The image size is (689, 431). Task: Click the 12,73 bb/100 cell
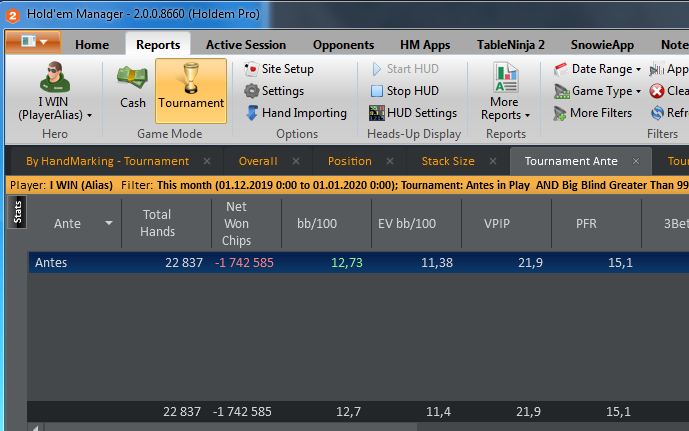(347, 263)
